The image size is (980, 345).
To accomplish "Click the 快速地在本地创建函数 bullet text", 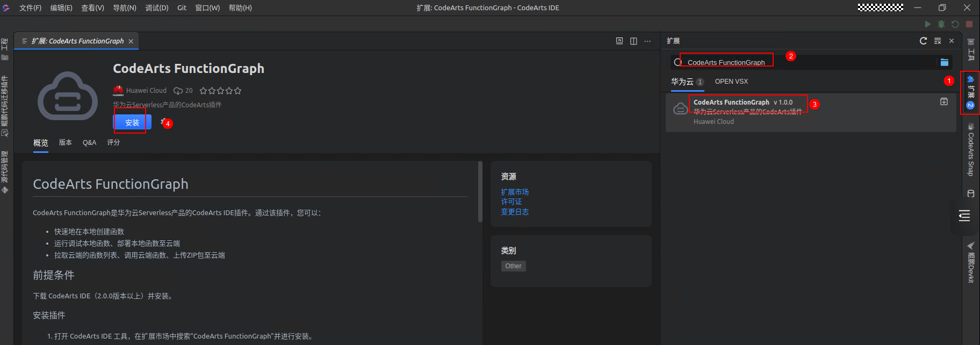I will (x=89, y=232).
